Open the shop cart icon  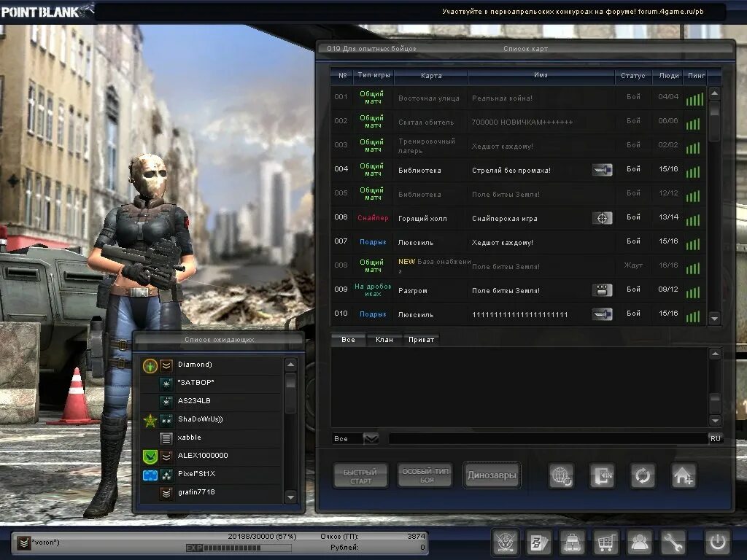pyautogui.click(x=605, y=542)
